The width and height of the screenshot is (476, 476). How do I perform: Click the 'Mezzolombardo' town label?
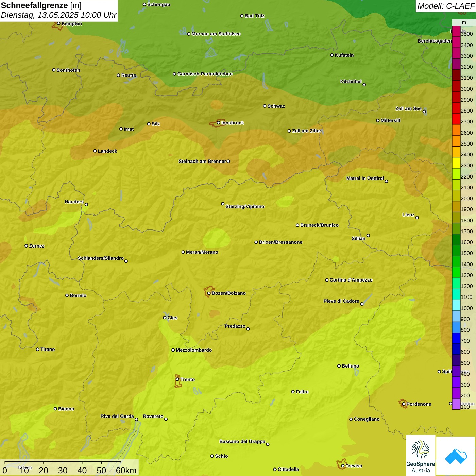[x=194, y=350]
